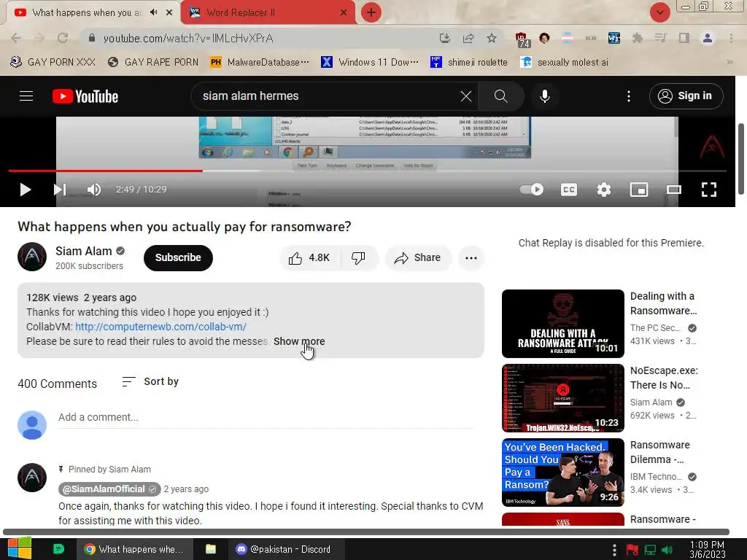Select Ransomware Dilemma video title

click(659, 452)
